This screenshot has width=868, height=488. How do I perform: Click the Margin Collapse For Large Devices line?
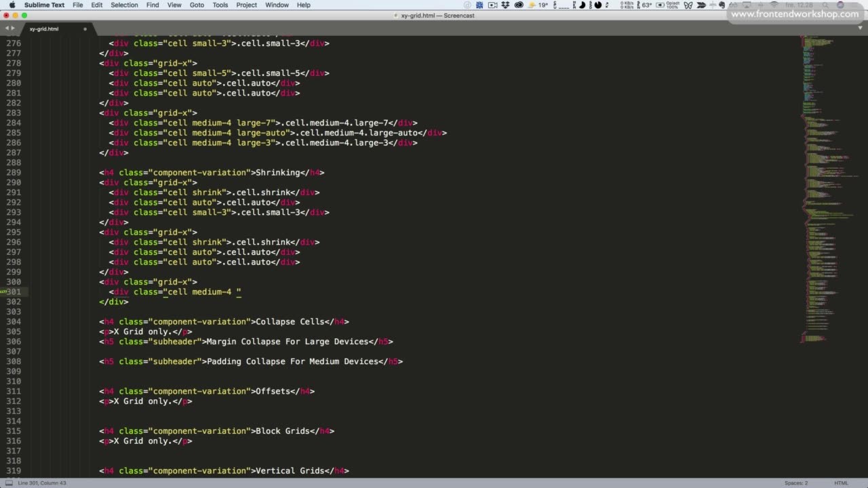point(246,342)
